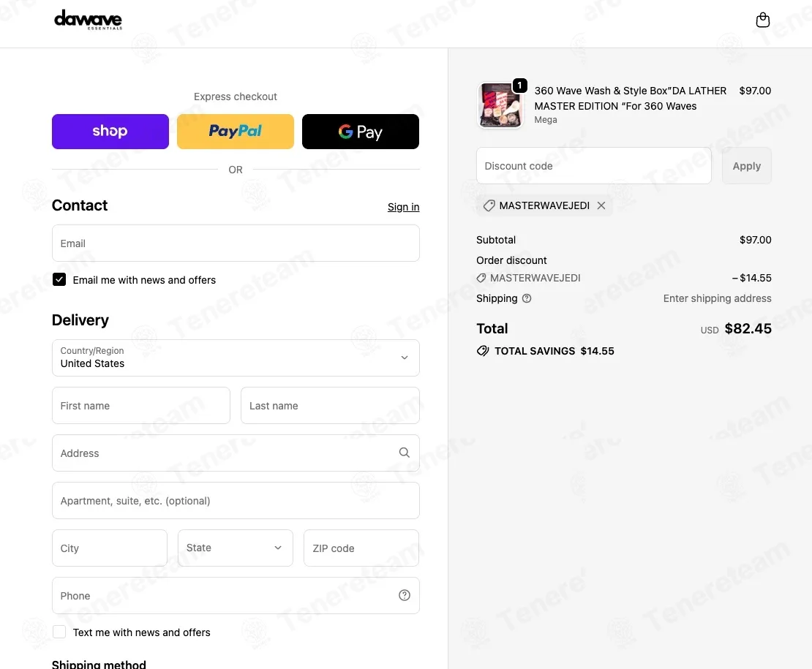This screenshot has height=669, width=812.
Task: Click the address search magnifier icon
Action: click(x=405, y=453)
